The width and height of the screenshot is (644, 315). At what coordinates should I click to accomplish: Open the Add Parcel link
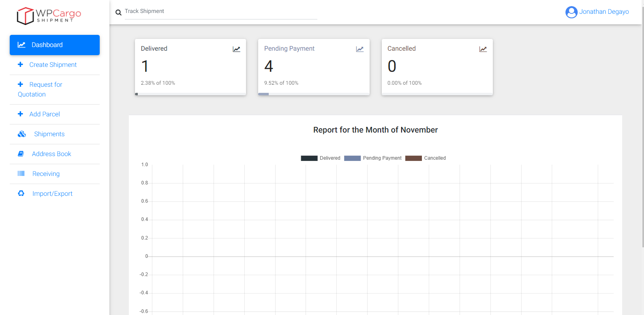45,114
